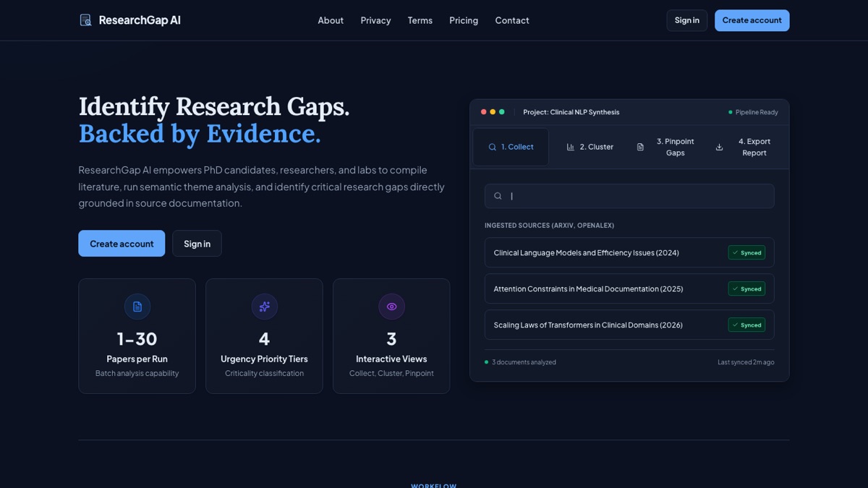Click the Synced badge for Attention Constraints
Viewport: 868px width, 488px height.
tap(746, 288)
